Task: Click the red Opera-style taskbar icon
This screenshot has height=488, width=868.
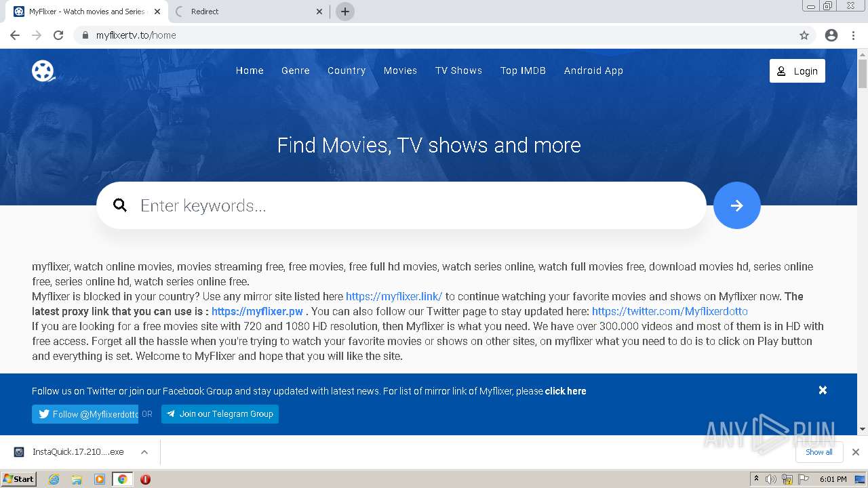Action: [x=145, y=479]
